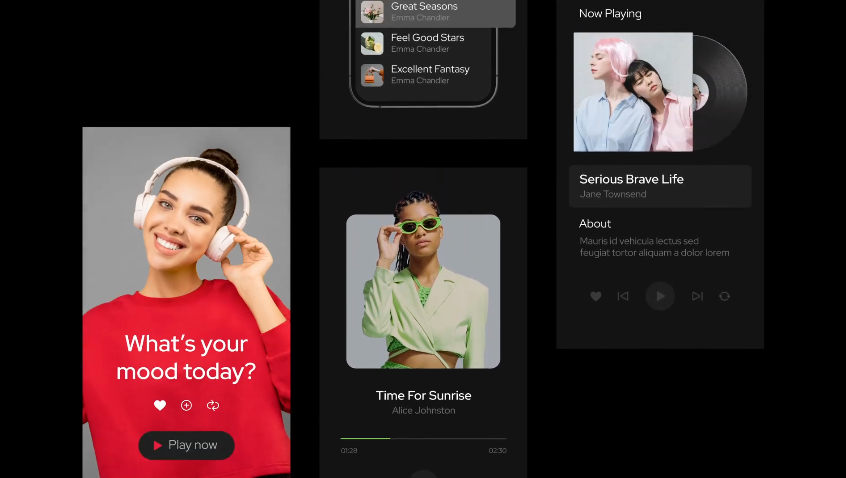Tap the heart icon under mood text
846x478 pixels.
(x=160, y=405)
